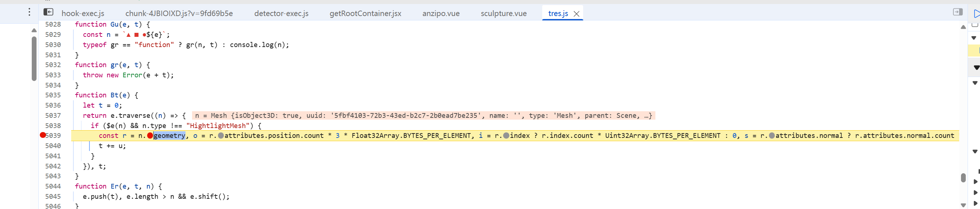The image size is (980, 209).
Task: Remove the breakpoint on line 5039
Action: [43, 135]
